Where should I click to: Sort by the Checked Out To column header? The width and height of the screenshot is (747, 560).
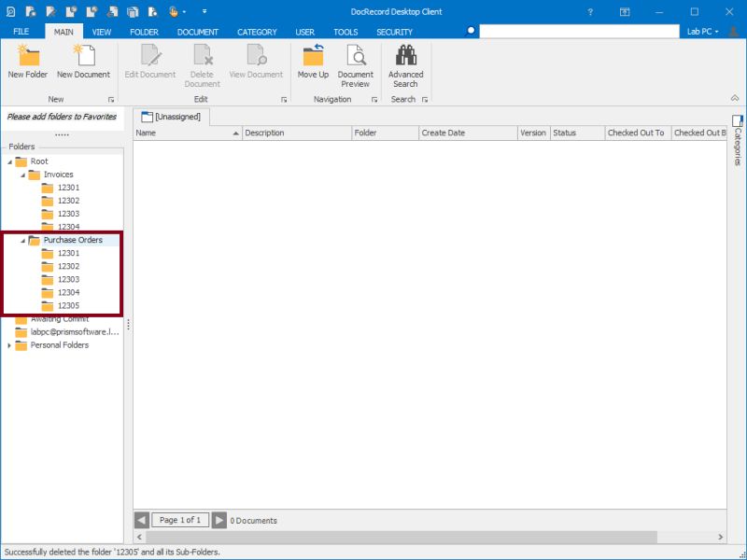[638, 133]
